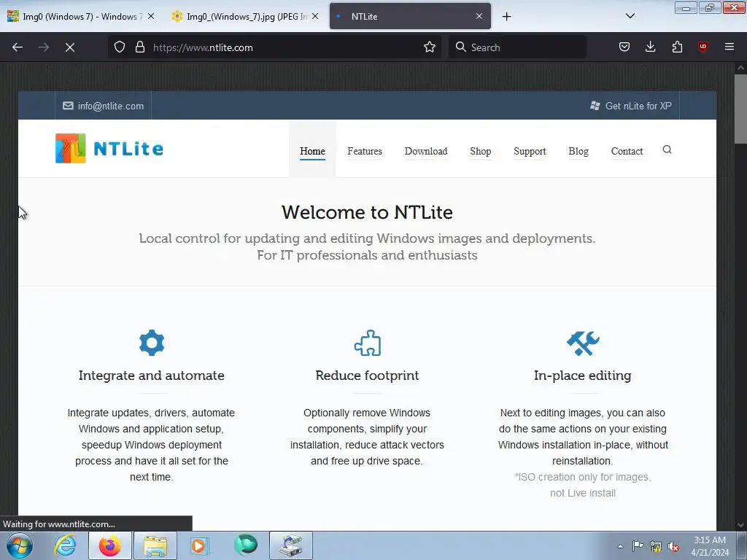Screen dimensions: 747x560
Task: Click the NTLite logo on the site header
Action: point(109,149)
